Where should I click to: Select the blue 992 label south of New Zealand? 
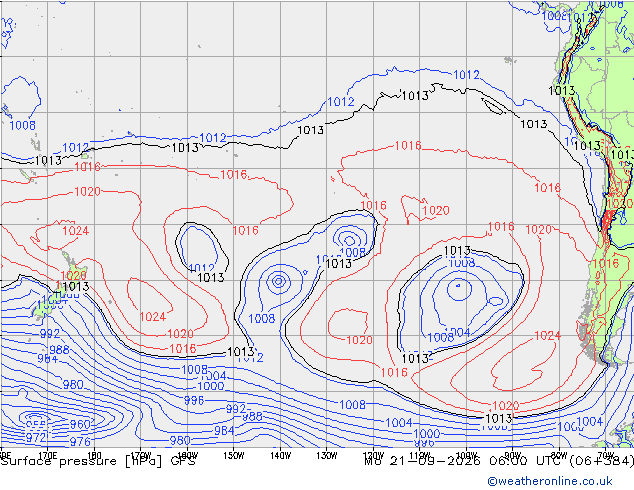click(50, 334)
